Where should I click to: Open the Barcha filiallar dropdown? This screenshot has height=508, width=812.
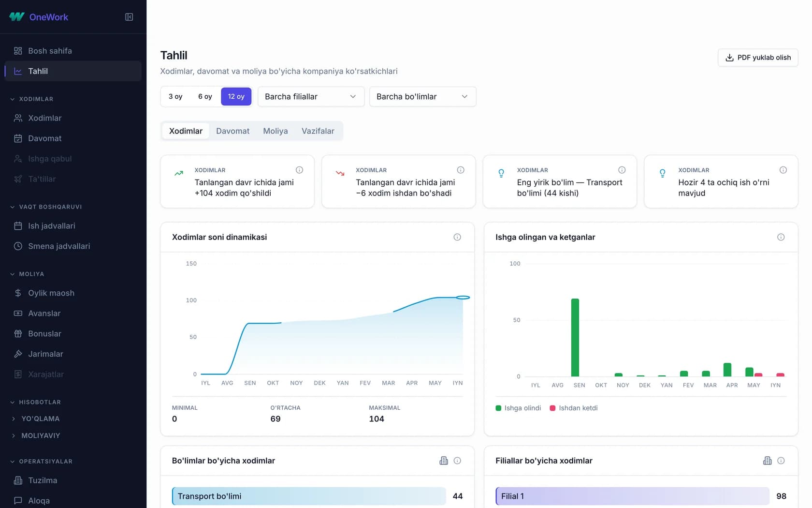(311, 97)
